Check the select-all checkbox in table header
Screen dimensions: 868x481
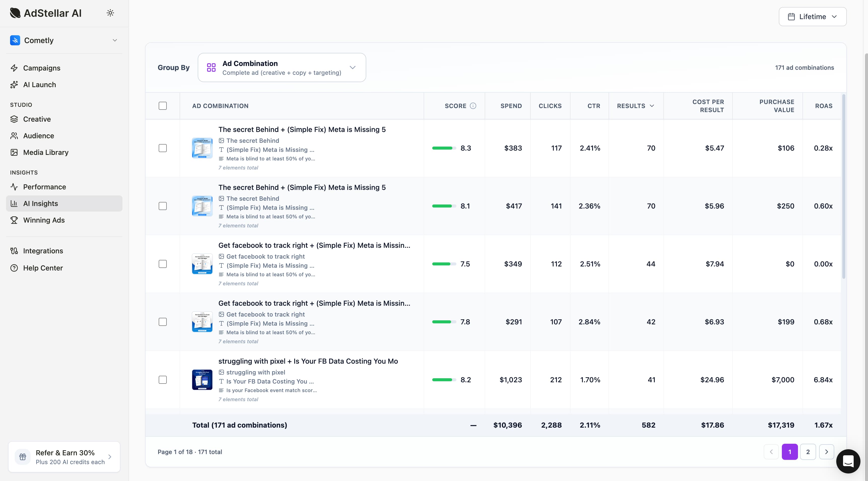point(163,106)
